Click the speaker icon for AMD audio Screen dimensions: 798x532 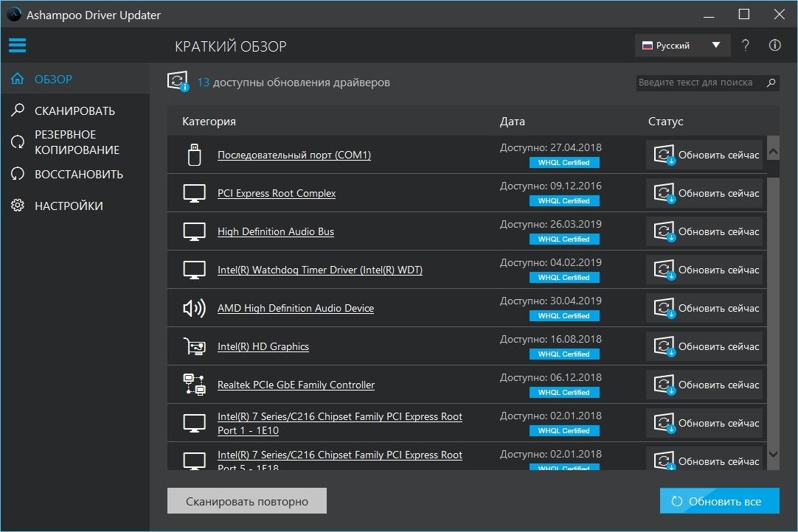click(194, 308)
